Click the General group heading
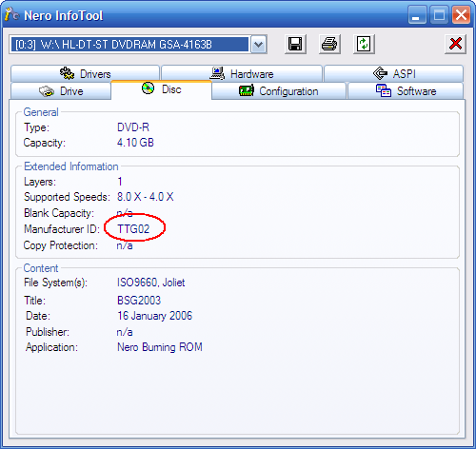This screenshot has height=449, width=476. pyautogui.click(x=41, y=112)
